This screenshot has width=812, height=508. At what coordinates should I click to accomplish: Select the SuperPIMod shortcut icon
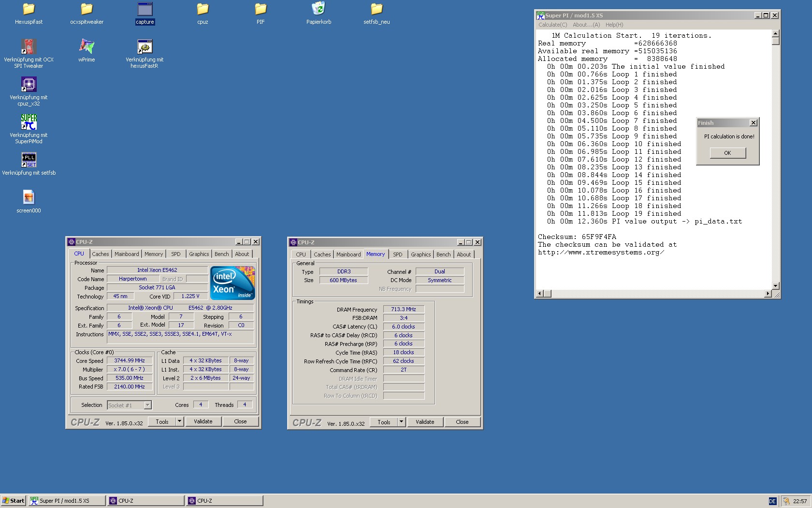pyautogui.click(x=29, y=122)
